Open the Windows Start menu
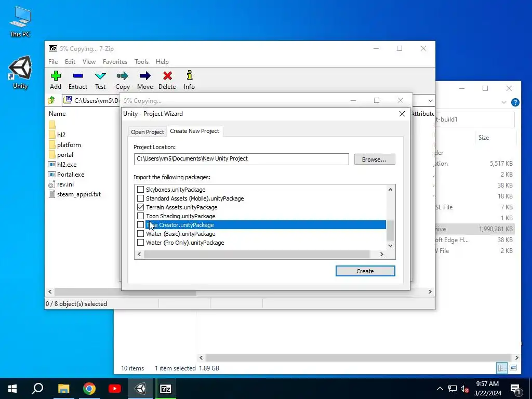 12,389
